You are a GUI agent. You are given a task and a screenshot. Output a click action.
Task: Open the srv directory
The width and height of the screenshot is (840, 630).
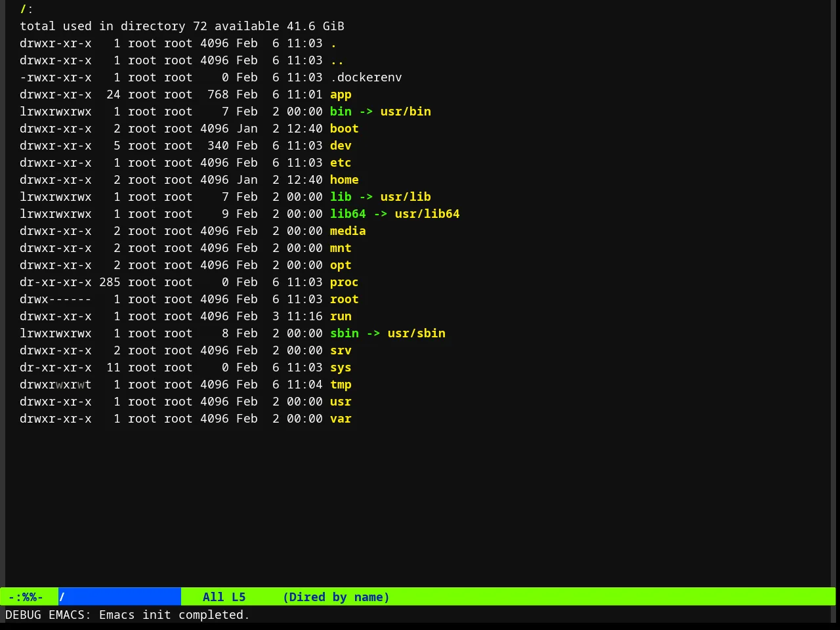point(341,350)
